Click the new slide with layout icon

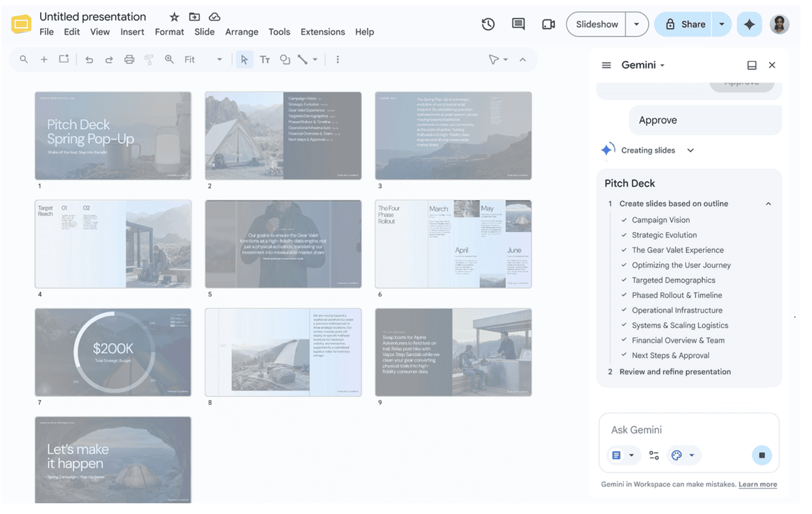[x=64, y=59]
